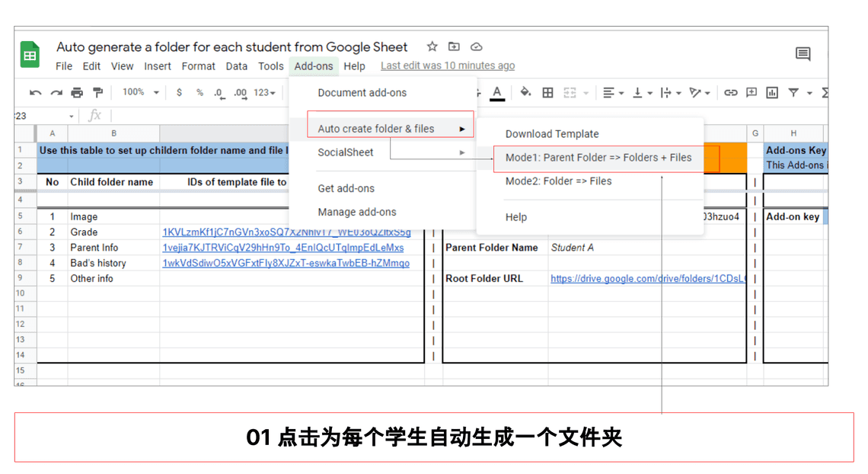The height and width of the screenshot is (474, 868).
Task: Toggle the filter icon in toolbar
Action: pyautogui.click(x=793, y=93)
